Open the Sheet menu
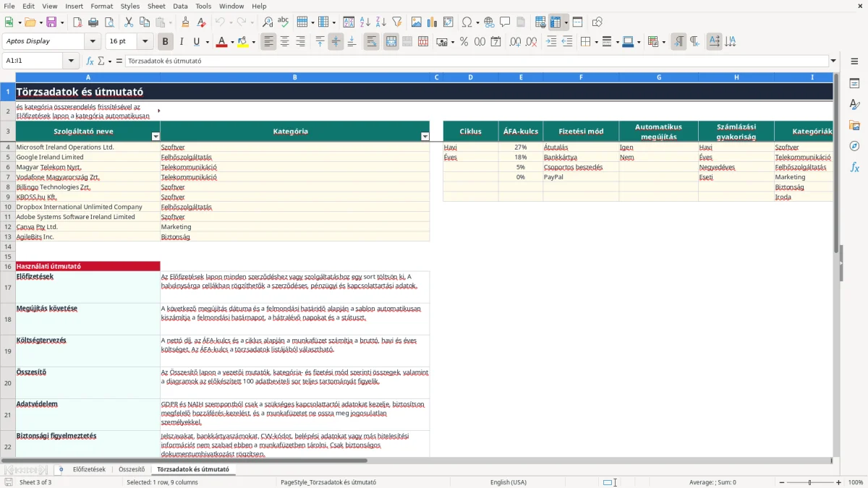 click(x=156, y=6)
